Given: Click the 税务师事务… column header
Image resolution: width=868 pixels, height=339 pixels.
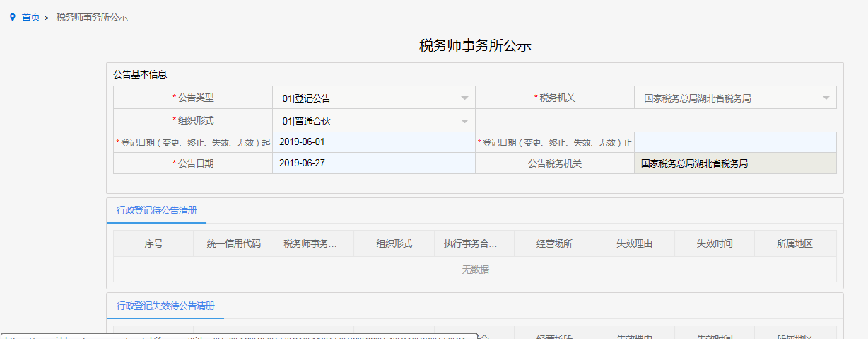Looking at the screenshot, I should [314, 243].
